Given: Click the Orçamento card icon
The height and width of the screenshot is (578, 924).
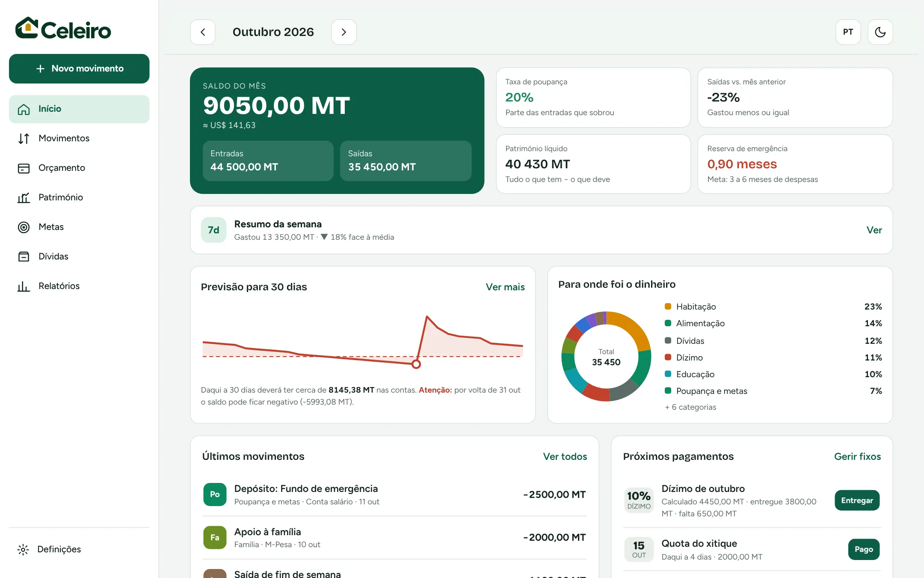Looking at the screenshot, I should [x=24, y=168].
